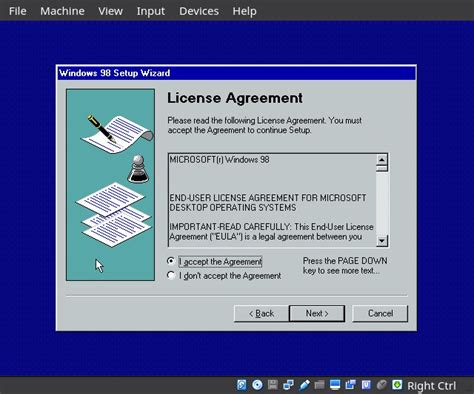Click the green keyboard capture arrow icon
474x394 pixels.
pyautogui.click(x=397, y=385)
